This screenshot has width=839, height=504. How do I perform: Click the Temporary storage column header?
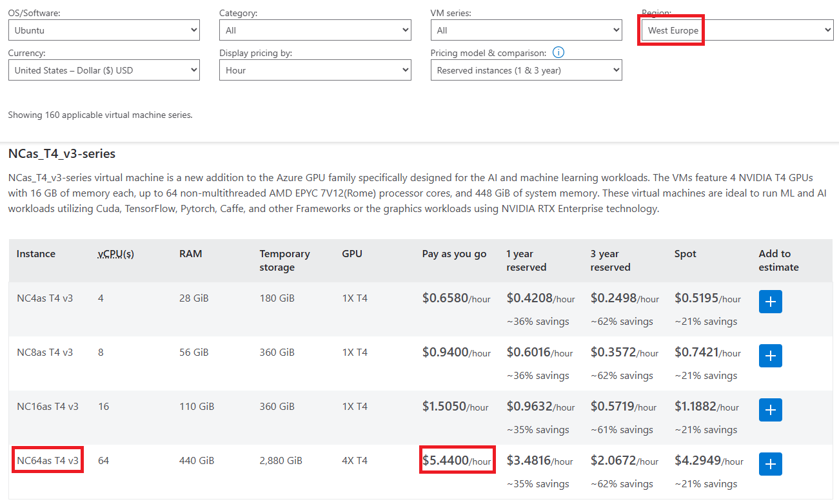tap(285, 260)
